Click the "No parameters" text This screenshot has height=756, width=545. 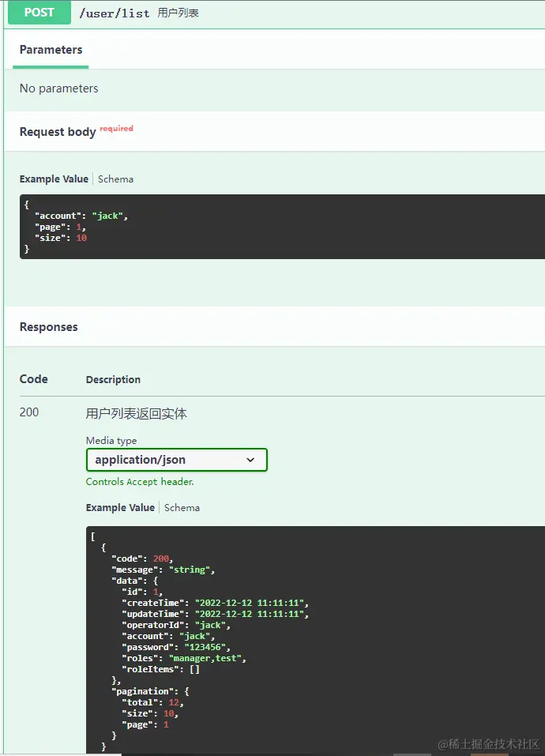point(58,88)
